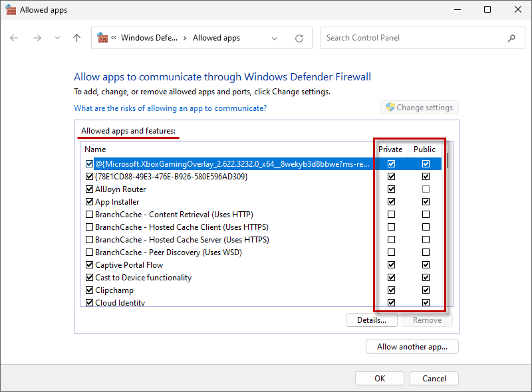532x392 pixels.
Task: Click the apps list scrollbar thumb
Action: pos(447,161)
